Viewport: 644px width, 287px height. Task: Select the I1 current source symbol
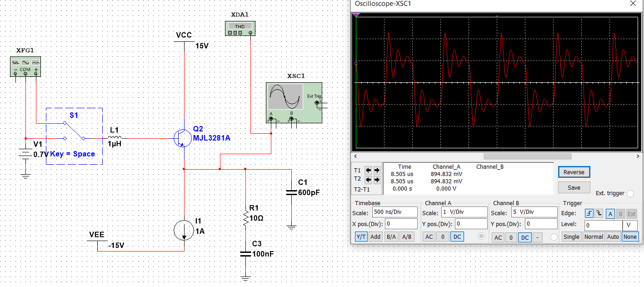pyautogui.click(x=184, y=230)
